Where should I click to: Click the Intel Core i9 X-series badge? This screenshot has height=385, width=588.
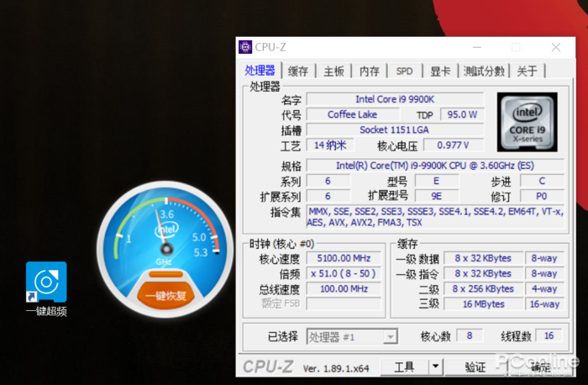(x=528, y=122)
